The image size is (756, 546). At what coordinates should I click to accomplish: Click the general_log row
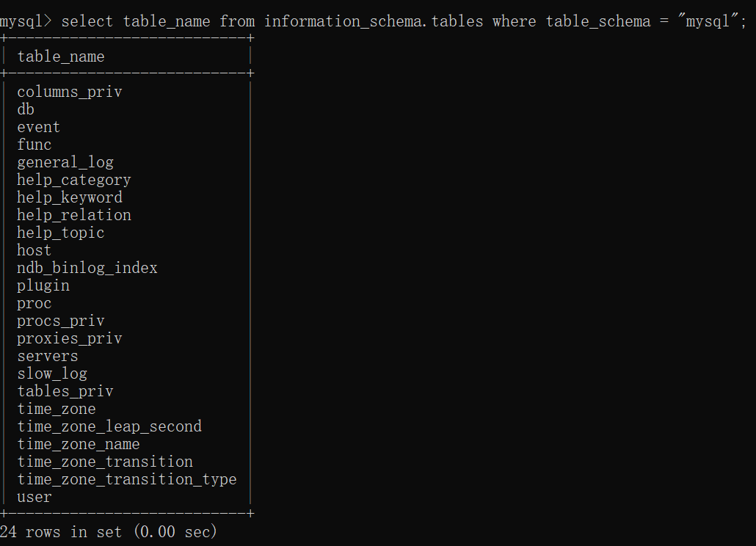[65, 162]
